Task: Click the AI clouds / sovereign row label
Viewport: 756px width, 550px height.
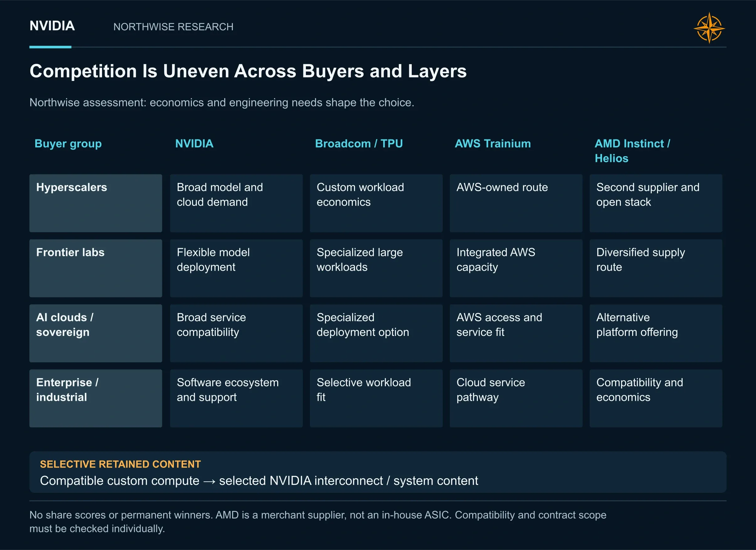Action: [x=96, y=333]
